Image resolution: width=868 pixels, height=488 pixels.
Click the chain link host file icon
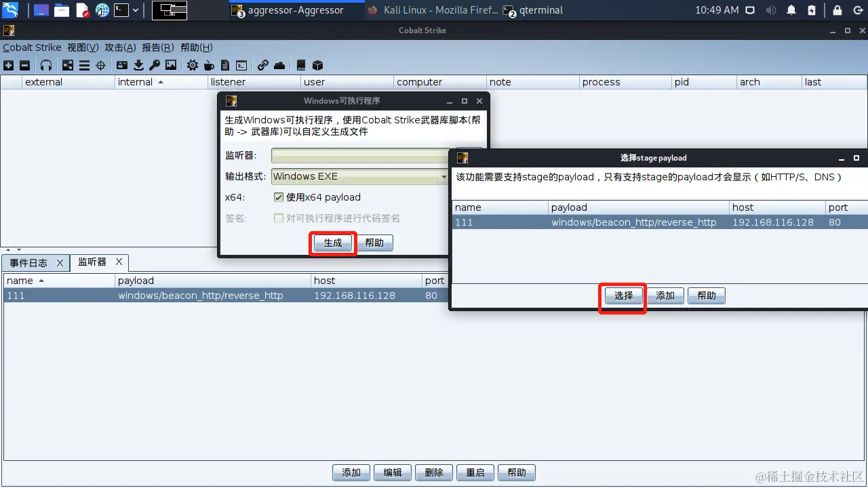pyautogui.click(x=263, y=66)
